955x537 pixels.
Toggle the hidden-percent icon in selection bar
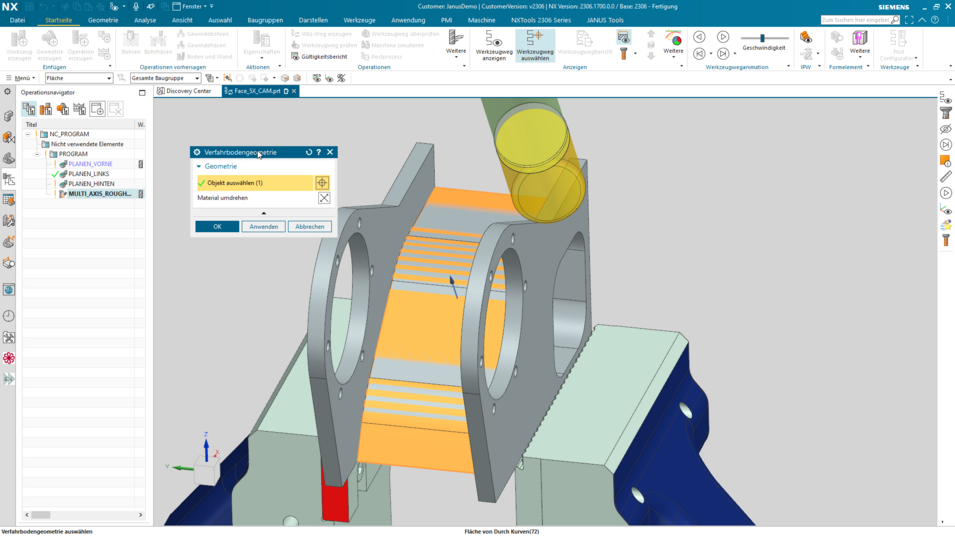point(341,78)
